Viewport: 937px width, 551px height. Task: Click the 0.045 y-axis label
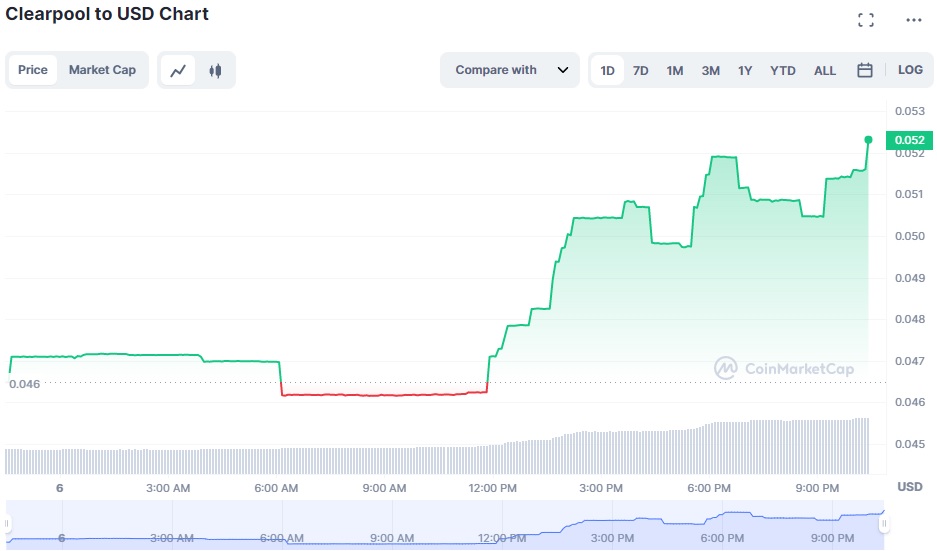pos(910,444)
